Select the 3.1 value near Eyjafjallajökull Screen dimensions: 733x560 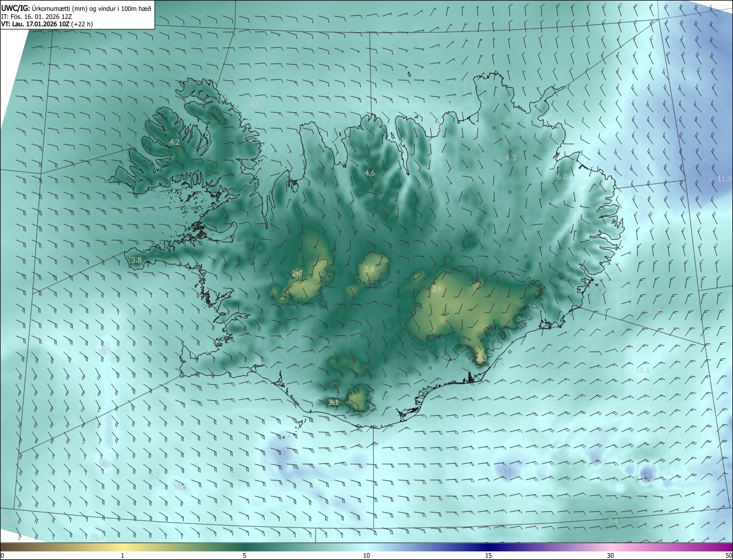[333, 403]
